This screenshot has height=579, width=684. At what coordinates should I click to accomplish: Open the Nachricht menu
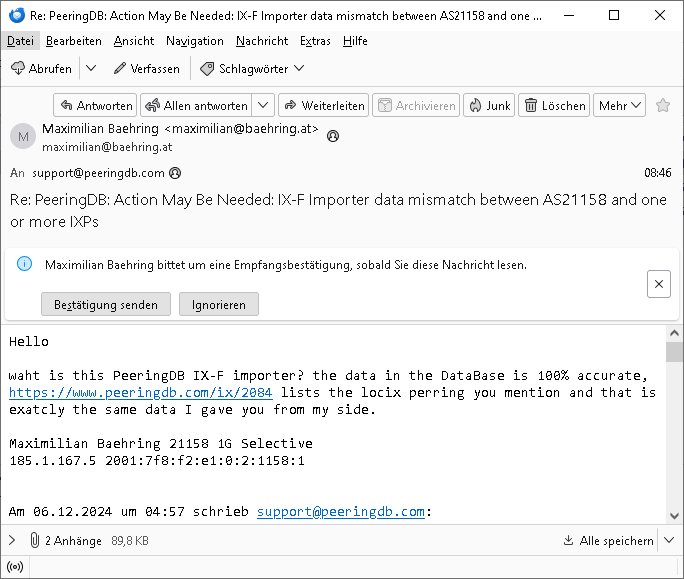[262, 41]
